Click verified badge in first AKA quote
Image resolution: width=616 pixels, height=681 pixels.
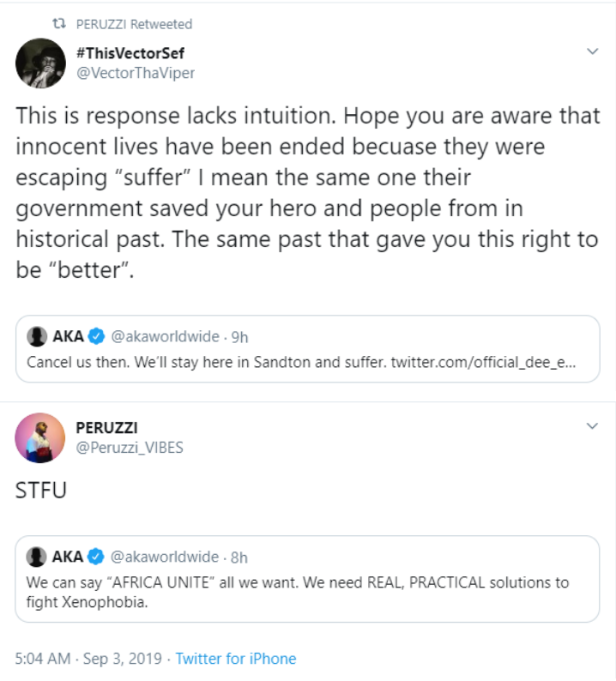97,336
